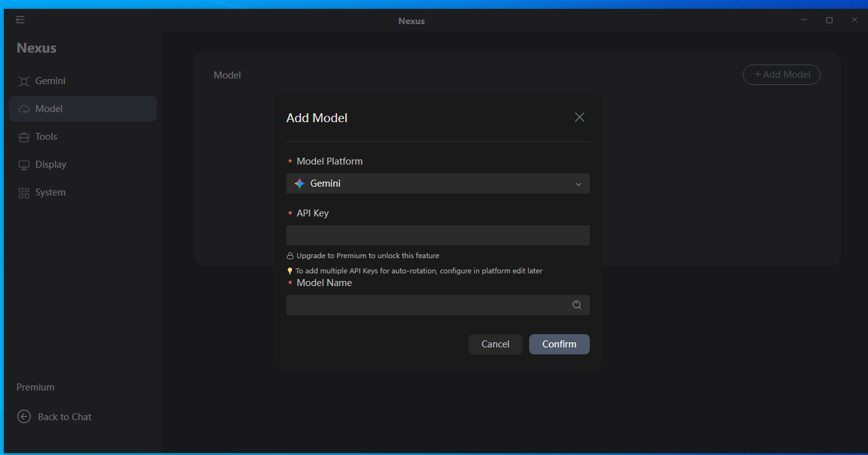The image size is (868, 455).
Task: Click the search icon in Model Name field
Action: pyautogui.click(x=576, y=304)
